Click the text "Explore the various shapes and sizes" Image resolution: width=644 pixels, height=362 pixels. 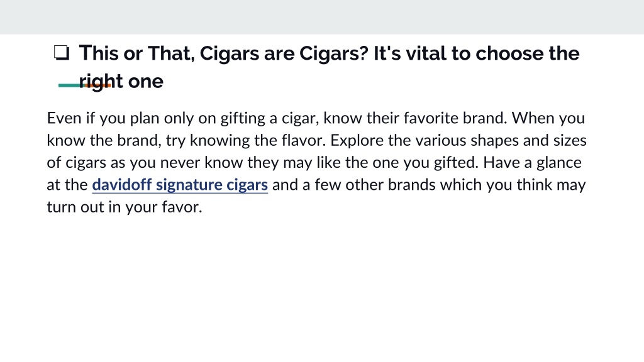pos(458,140)
